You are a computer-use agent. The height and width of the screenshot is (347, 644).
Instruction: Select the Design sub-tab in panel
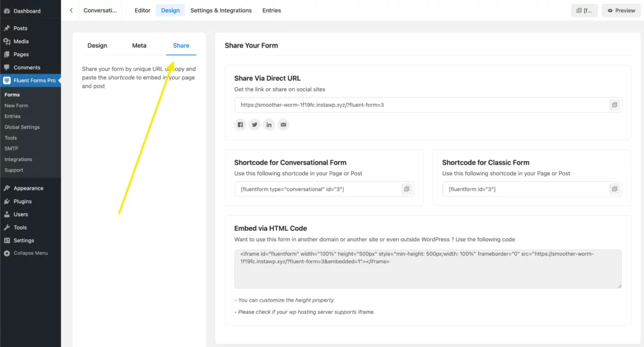tap(97, 46)
